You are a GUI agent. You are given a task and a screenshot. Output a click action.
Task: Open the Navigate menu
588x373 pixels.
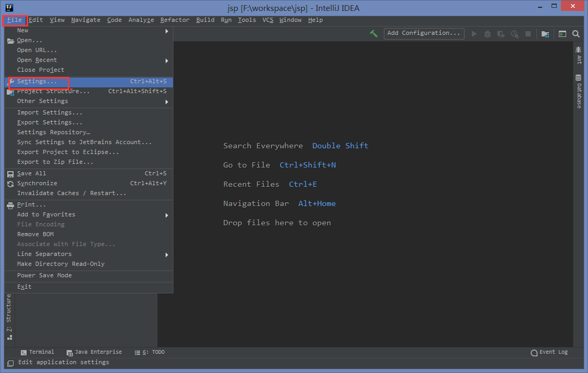pos(86,20)
